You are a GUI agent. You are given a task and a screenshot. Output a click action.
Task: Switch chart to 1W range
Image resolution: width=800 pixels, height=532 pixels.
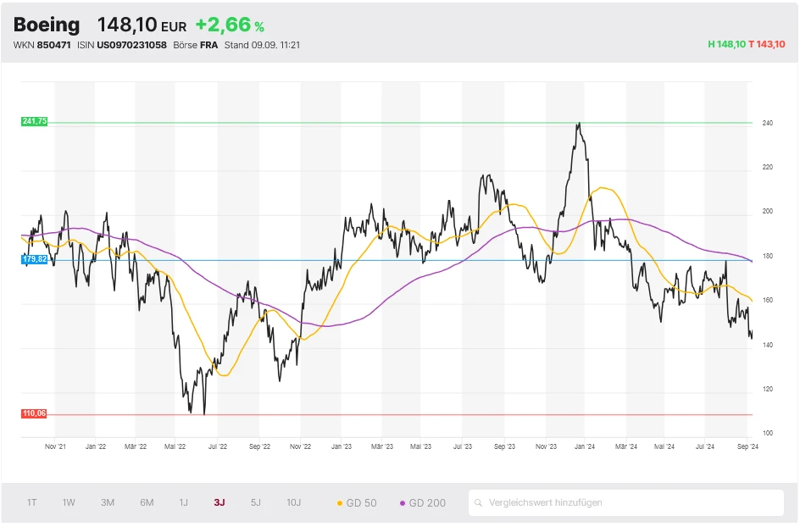(69, 502)
